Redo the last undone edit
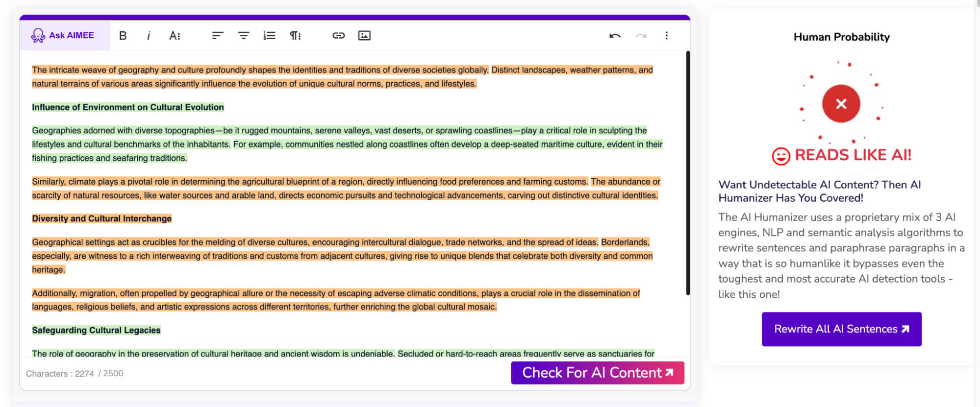980x407 pixels. (x=641, y=35)
